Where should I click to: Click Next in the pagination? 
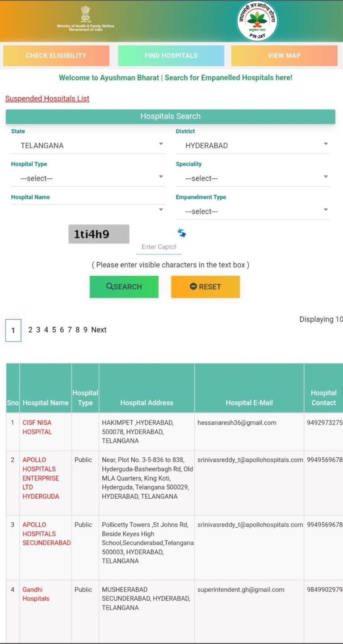point(99,330)
